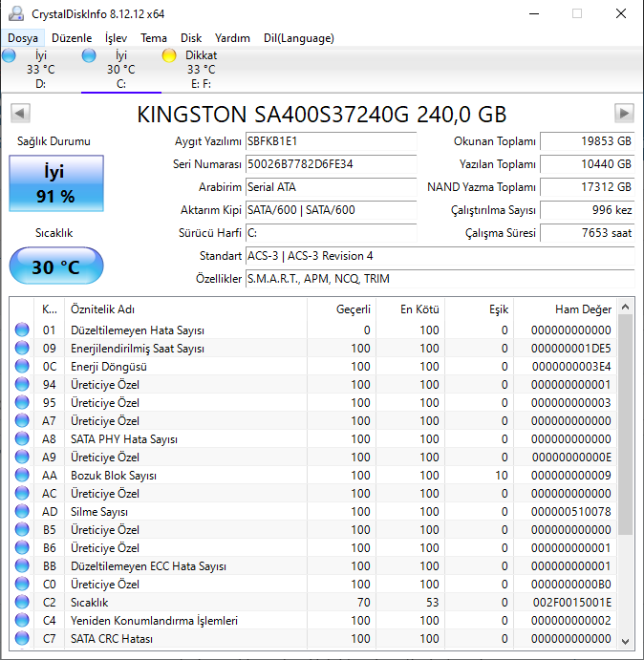Click the Seri Numarası field
Viewport: 644px width, 660px height.
click(331, 164)
